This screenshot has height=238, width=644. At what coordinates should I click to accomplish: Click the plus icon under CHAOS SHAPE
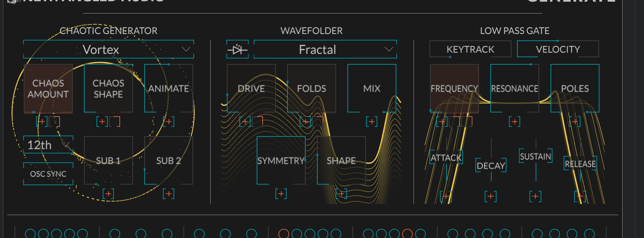click(102, 121)
